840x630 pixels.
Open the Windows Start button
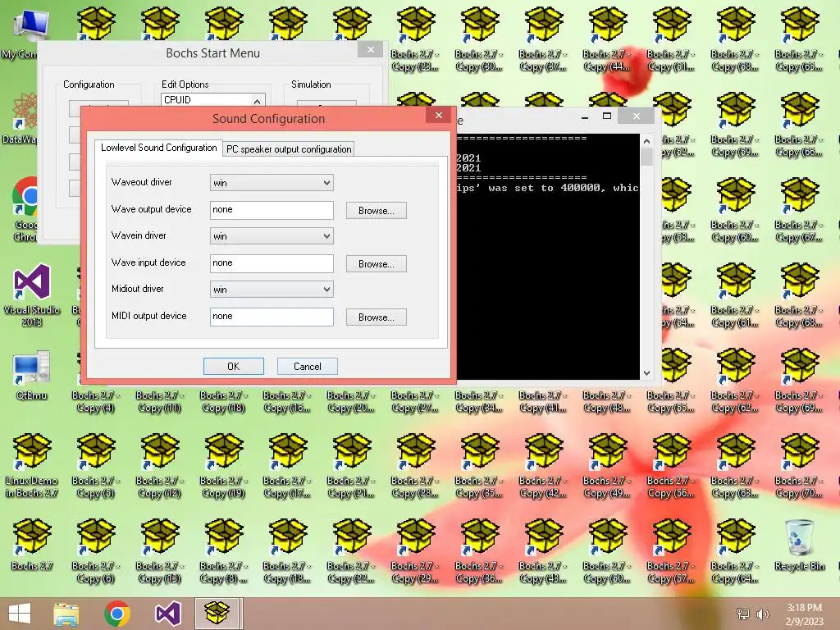coord(20,614)
